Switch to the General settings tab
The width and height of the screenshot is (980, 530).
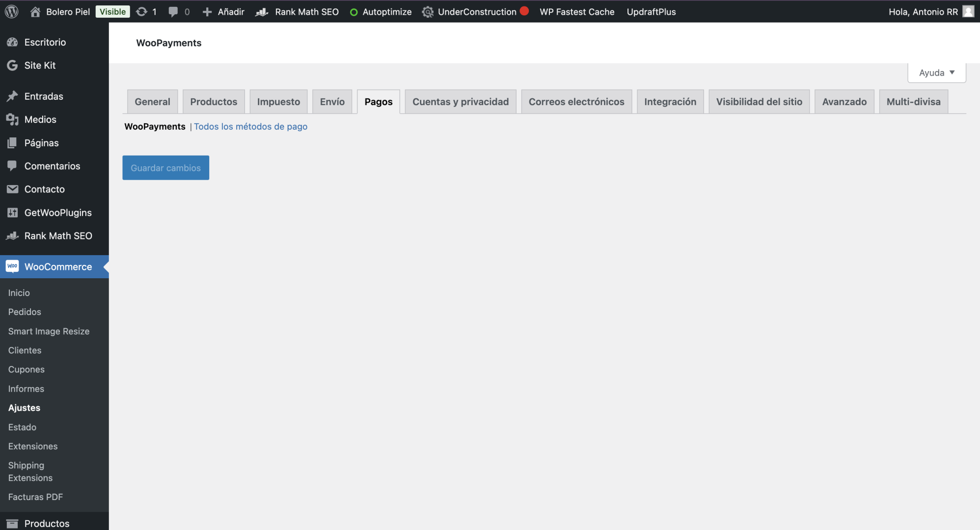coord(152,102)
